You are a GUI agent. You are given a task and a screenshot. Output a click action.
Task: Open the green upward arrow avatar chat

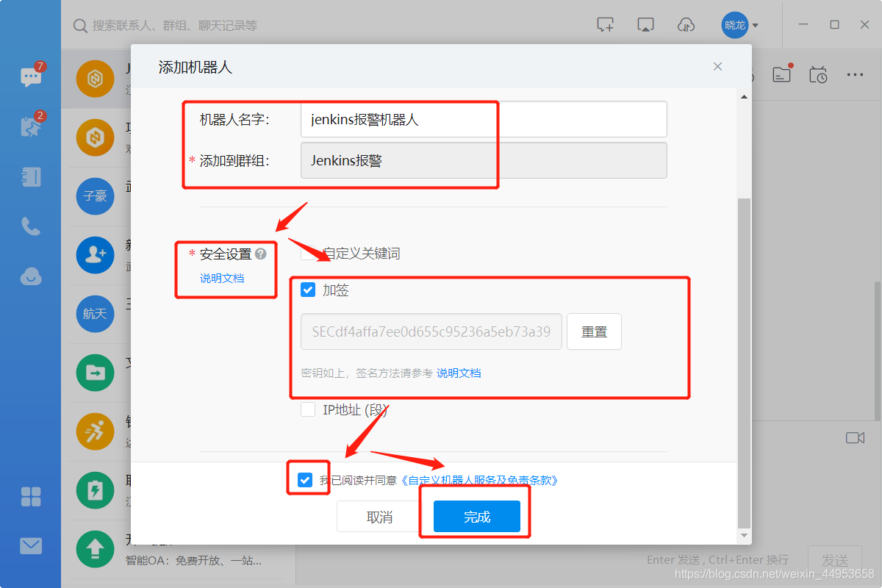point(95,549)
